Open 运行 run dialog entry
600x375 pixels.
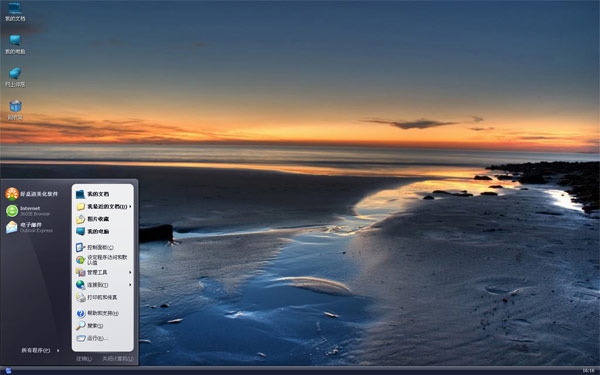point(103,338)
